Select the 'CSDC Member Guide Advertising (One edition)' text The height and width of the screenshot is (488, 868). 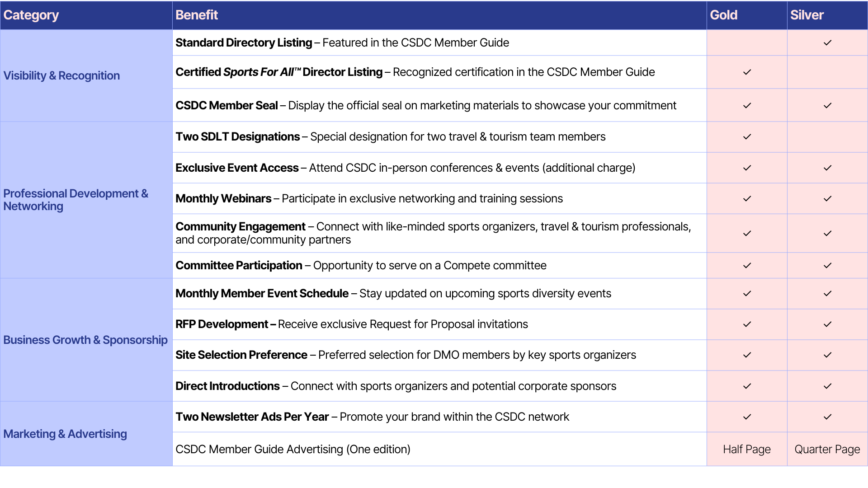[293, 450]
